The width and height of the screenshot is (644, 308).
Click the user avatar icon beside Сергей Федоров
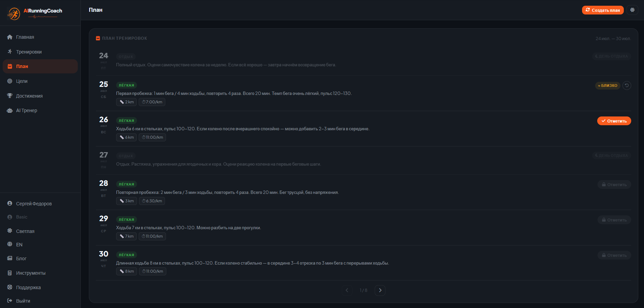[x=10, y=203]
